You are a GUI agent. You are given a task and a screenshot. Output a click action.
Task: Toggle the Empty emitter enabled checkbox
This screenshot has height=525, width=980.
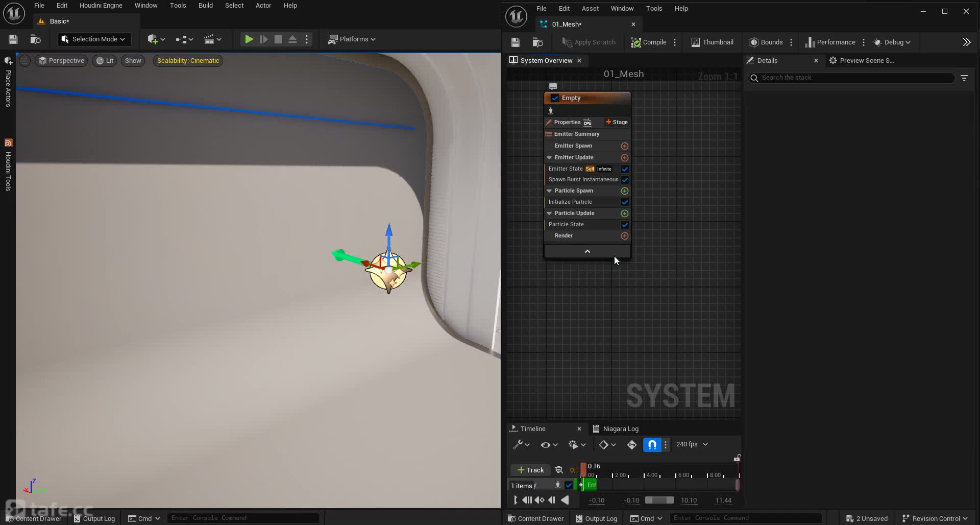[x=555, y=98]
